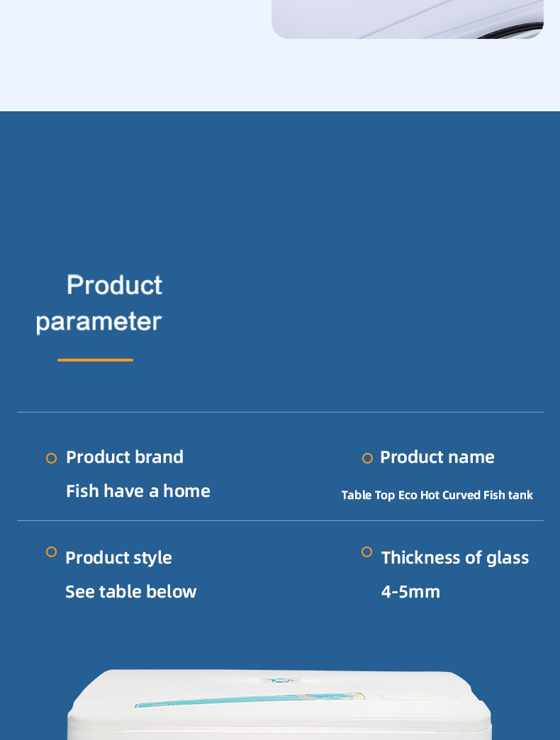Click the white fish tank lid image
Viewport: 560px width, 740px height.
click(280, 704)
